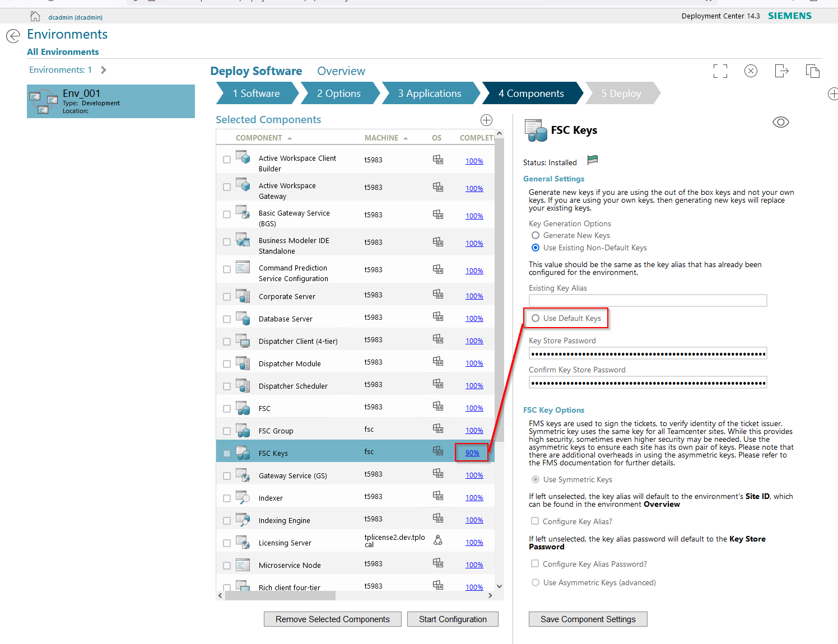This screenshot has height=644, width=838.
Task: Choose Use Existing Non-Default Keys option
Action: coord(536,248)
